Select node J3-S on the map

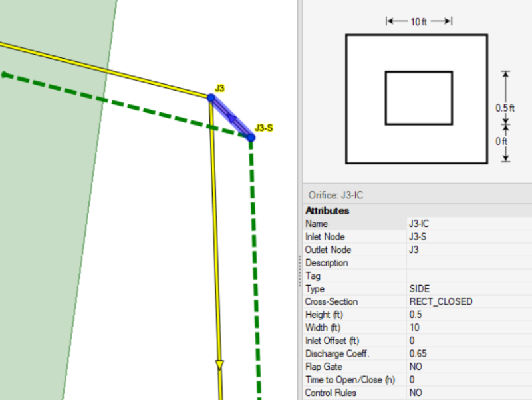(250, 138)
